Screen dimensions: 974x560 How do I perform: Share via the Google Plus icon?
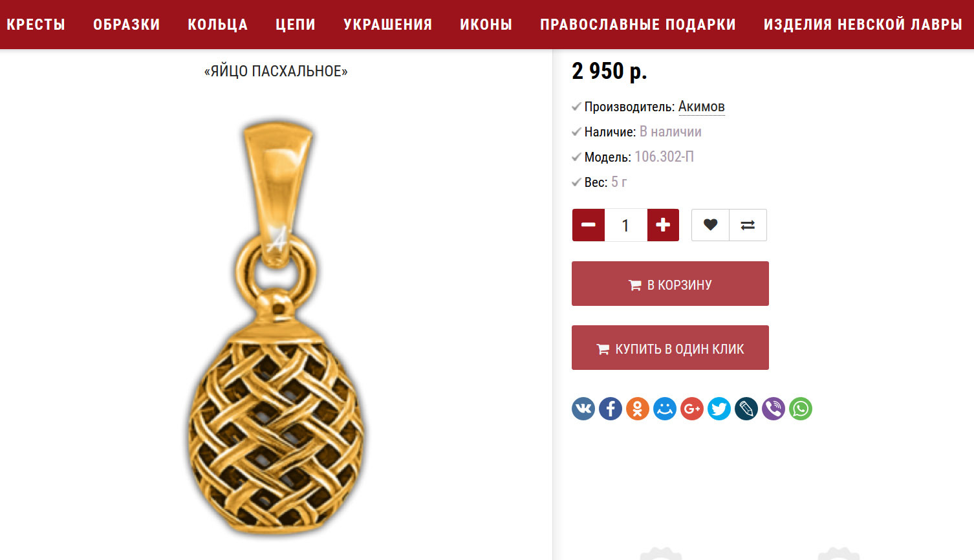coord(692,409)
